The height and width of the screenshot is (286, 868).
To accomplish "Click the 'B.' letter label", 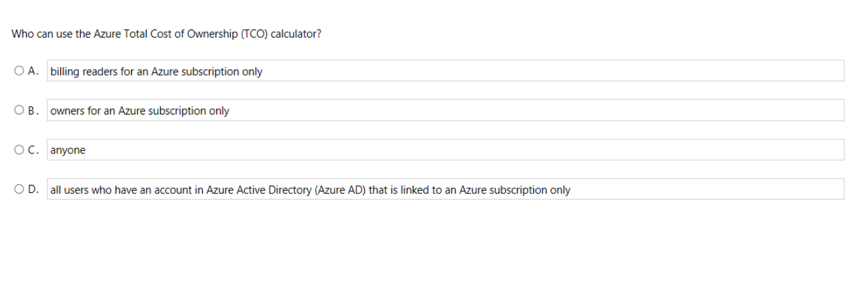I will (x=33, y=111).
